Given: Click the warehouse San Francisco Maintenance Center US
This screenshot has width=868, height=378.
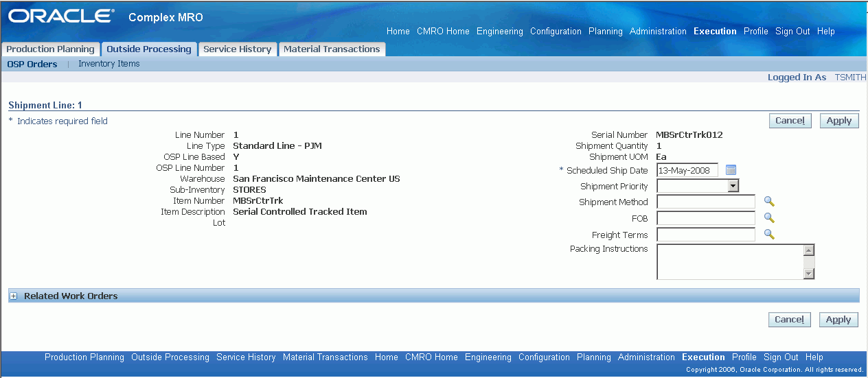Looking at the screenshot, I should [x=317, y=179].
